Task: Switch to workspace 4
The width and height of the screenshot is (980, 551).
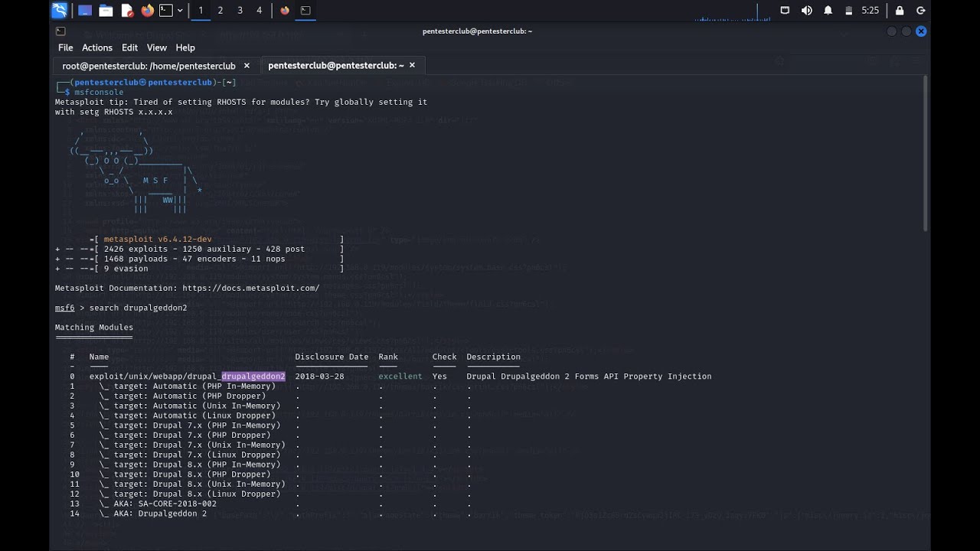Action: coord(259,11)
